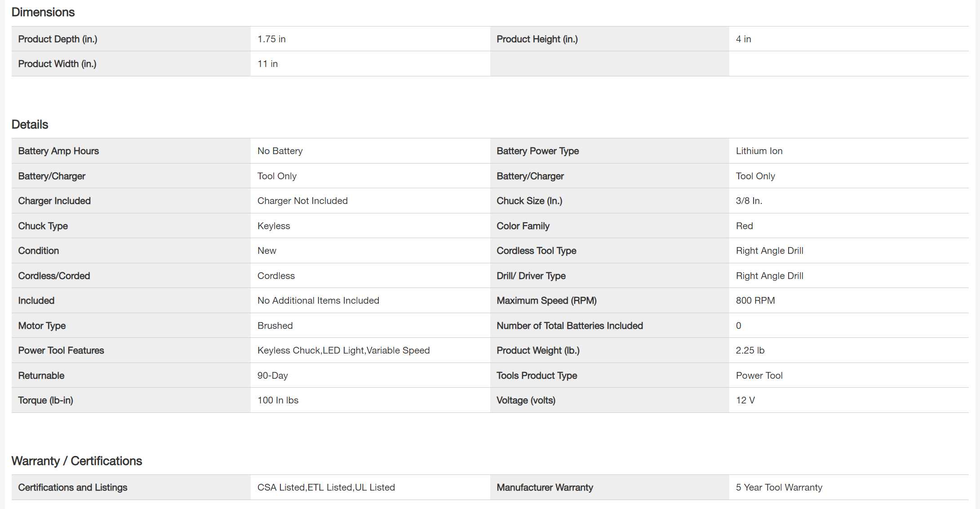This screenshot has width=980, height=509.
Task: Click the Product Height (in.) label
Action: point(537,39)
